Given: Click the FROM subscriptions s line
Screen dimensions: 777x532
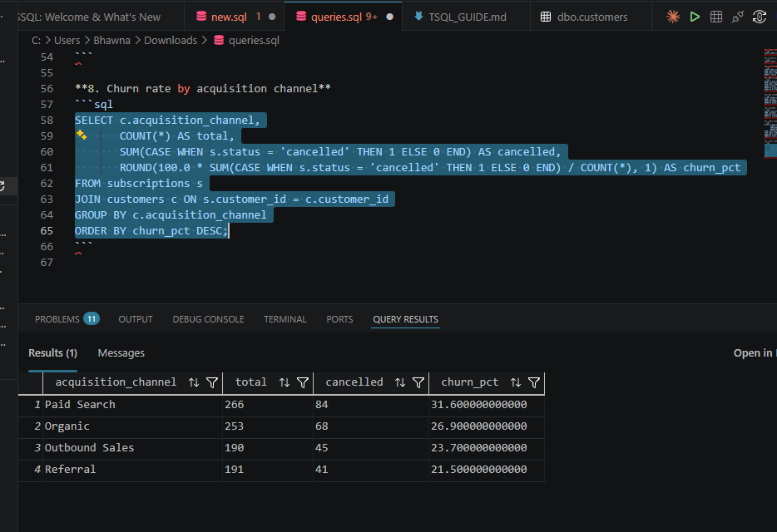Looking at the screenshot, I should pos(139,184).
